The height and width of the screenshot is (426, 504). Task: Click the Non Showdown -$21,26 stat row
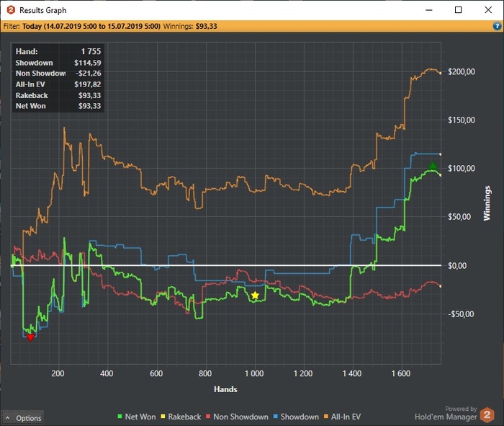click(58, 74)
